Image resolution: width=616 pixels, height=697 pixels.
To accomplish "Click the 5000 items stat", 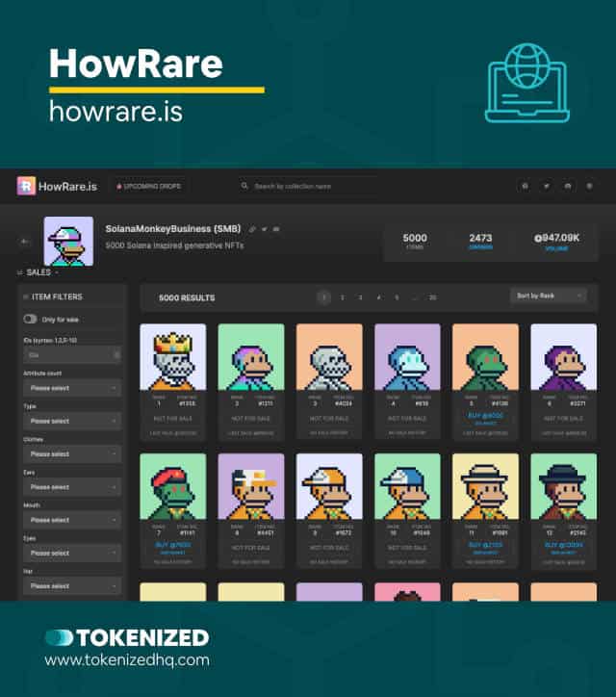I will click(415, 242).
